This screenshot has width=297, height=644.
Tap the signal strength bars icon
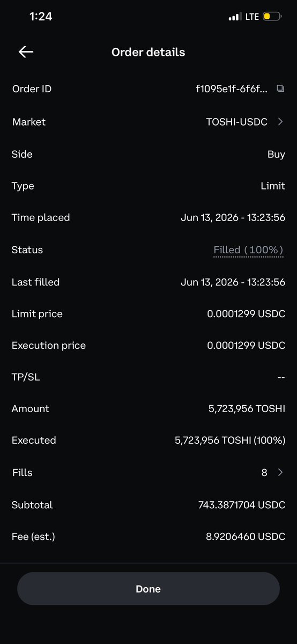point(234,17)
